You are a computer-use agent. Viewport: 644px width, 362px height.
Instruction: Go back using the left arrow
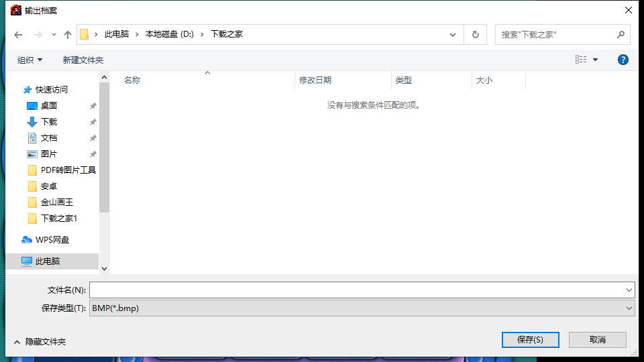tap(18, 35)
